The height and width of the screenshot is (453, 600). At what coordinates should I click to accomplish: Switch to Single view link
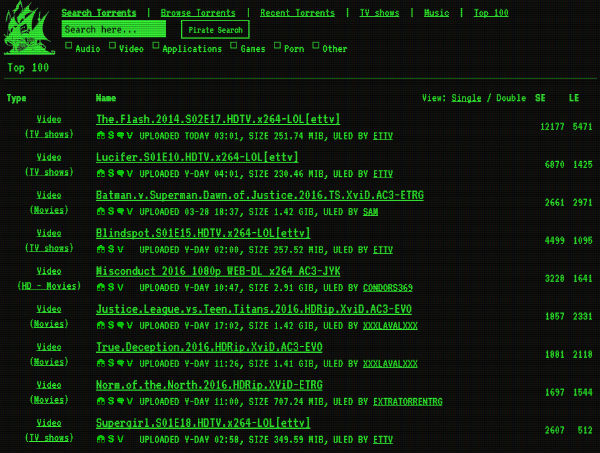click(x=466, y=98)
